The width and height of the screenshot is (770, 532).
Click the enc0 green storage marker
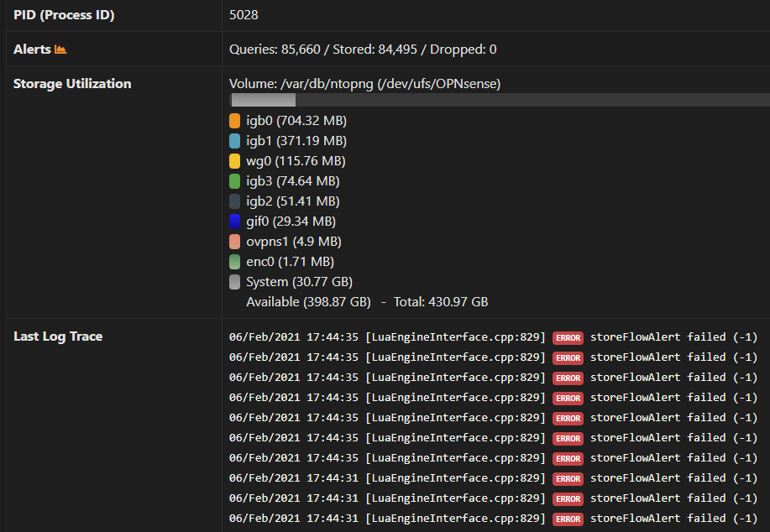[234, 261]
